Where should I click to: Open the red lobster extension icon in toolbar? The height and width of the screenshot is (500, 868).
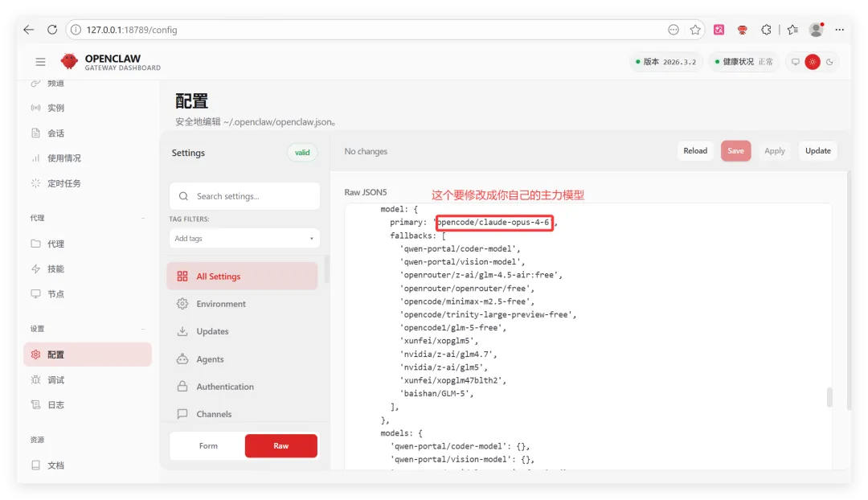tap(743, 30)
